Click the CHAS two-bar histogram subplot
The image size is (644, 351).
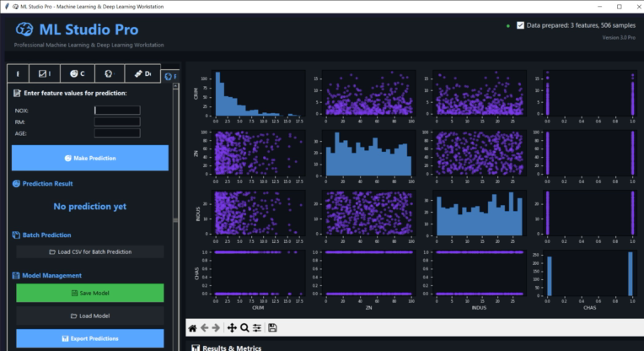[589, 273]
